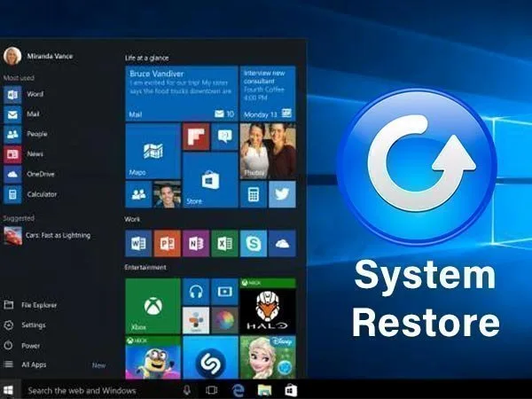Screen dimensions: 532x399
Task: Launch Calculator from the Most used list
Action: 30,194
